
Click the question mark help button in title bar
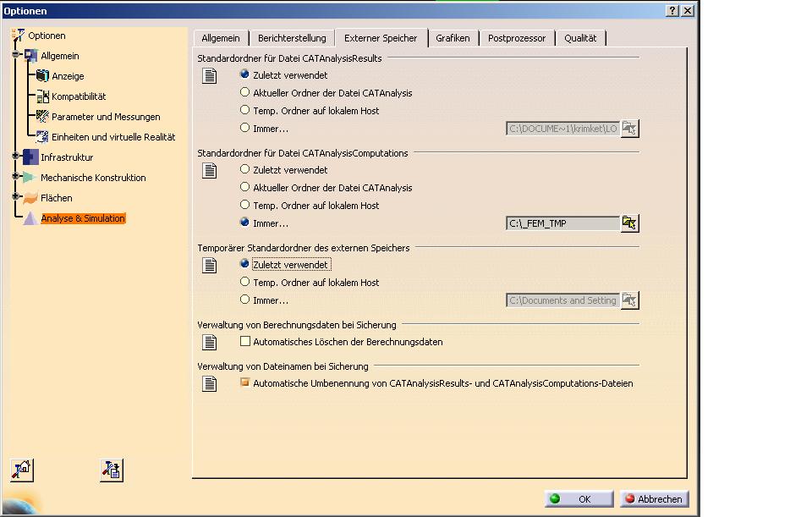point(672,10)
